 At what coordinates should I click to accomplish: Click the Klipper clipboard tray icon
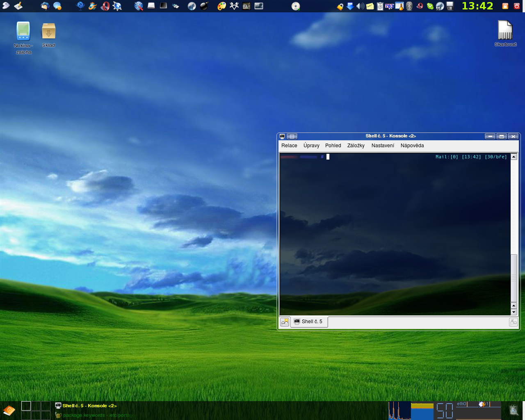tap(380, 6)
